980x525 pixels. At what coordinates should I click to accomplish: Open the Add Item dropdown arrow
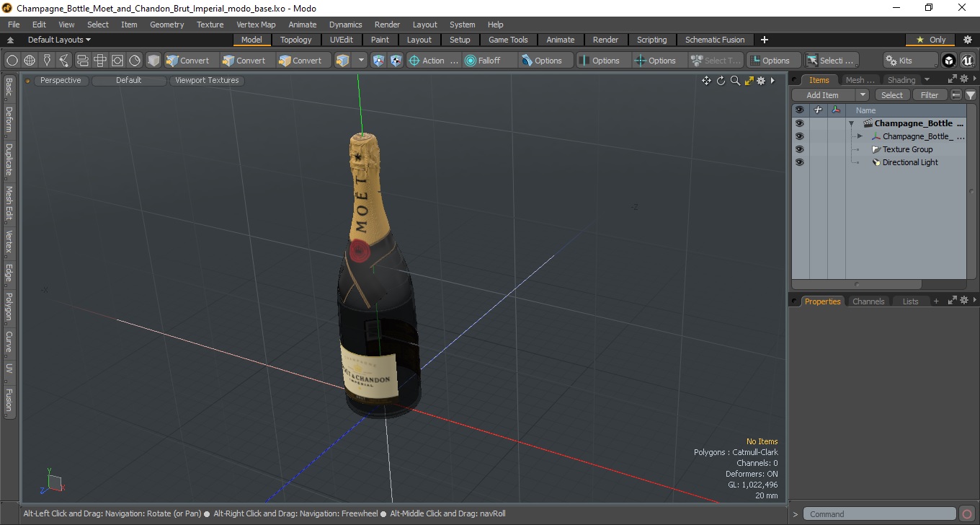(x=863, y=95)
